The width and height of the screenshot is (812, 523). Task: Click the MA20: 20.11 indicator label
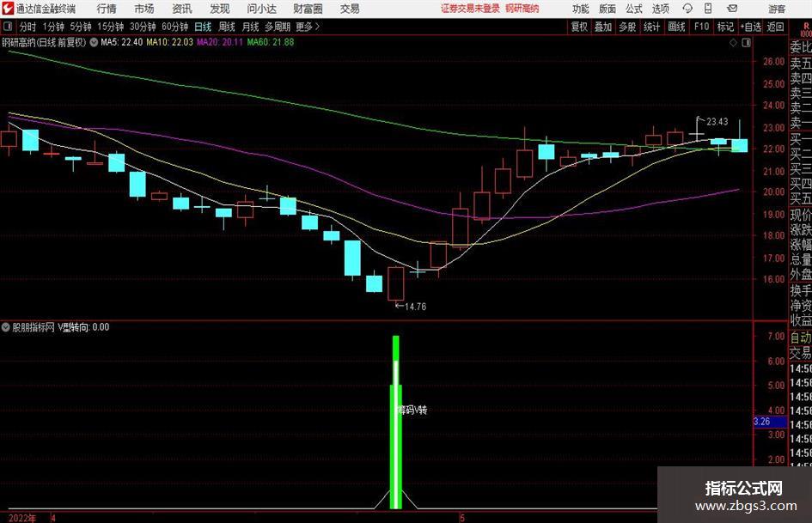point(220,42)
